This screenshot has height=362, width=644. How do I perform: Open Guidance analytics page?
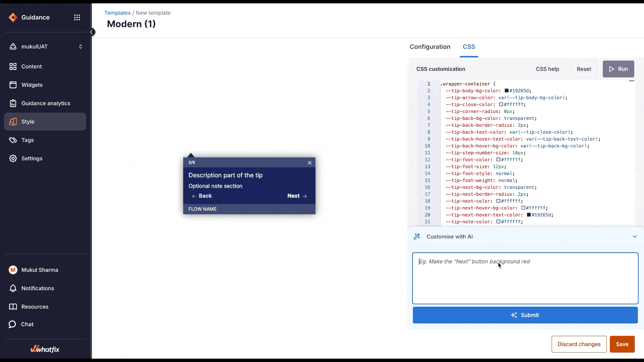[46, 104]
